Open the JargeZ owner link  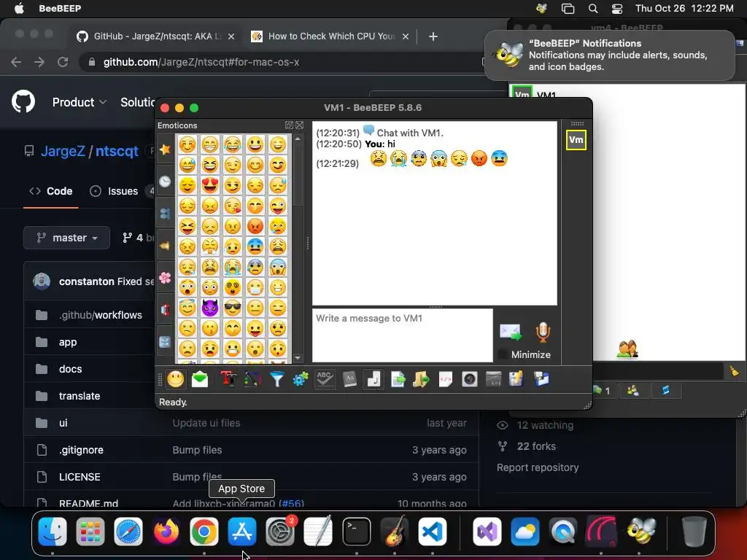tap(63, 151)
